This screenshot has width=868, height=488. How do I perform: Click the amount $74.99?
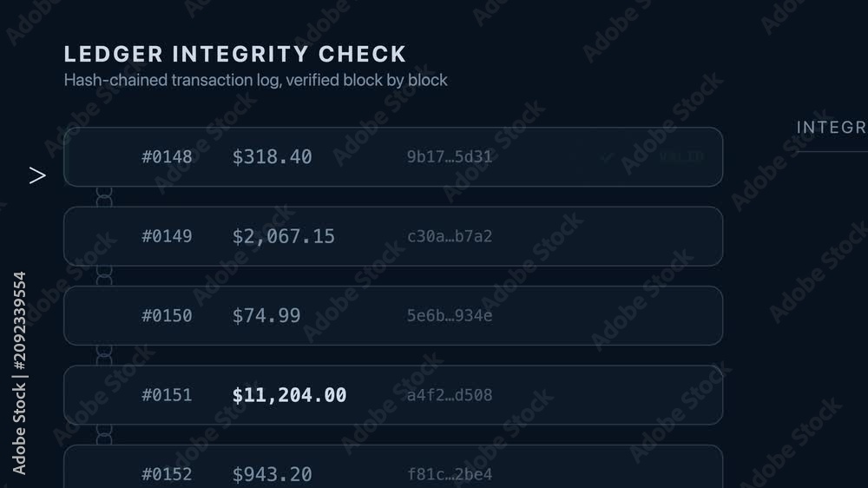(x=266, y=316)
